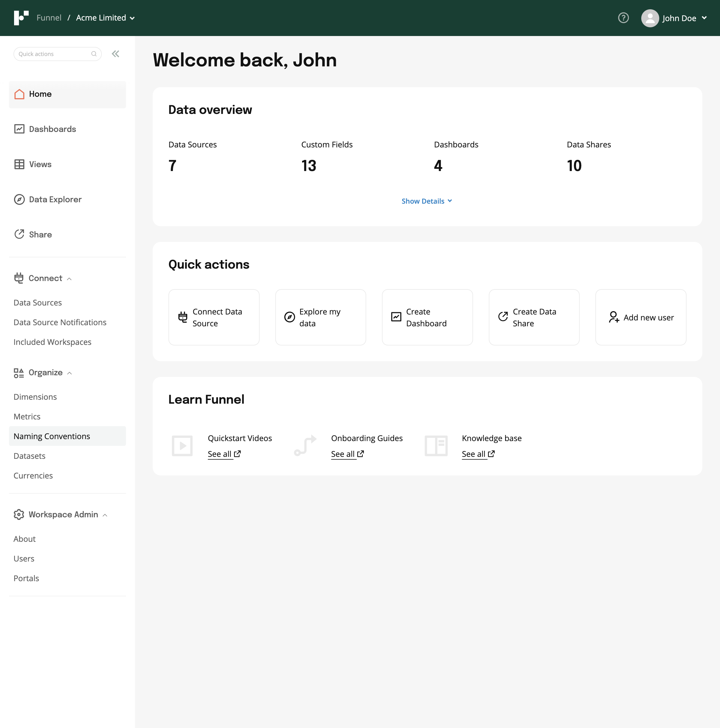Go to Views in the sidebar
The height and width of the screenshot is (728, 720).
pos(40,164)
